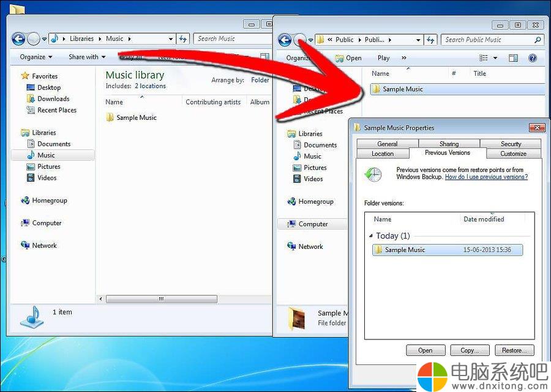
Task: Show more toolbar commands chevron
Action: click(404, 58)
